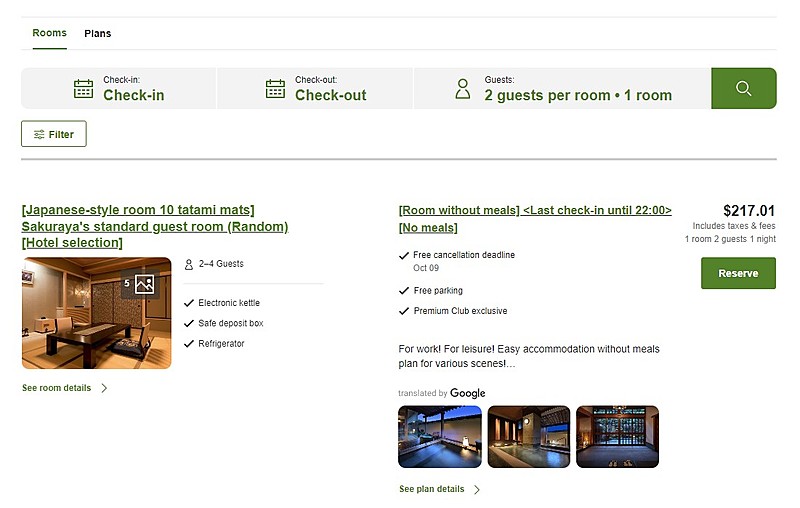Click the Oct 09 deadline date
Image resolution: width=800 pixels, height=508 pixels.
pos(426,268)
